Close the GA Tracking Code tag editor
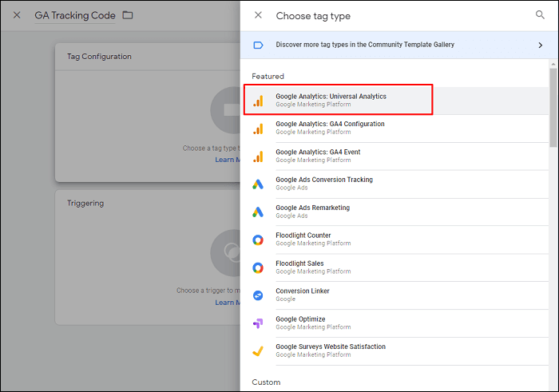This screenshot has height=392, width=559. pyautogui.click(x=17, y=15)
